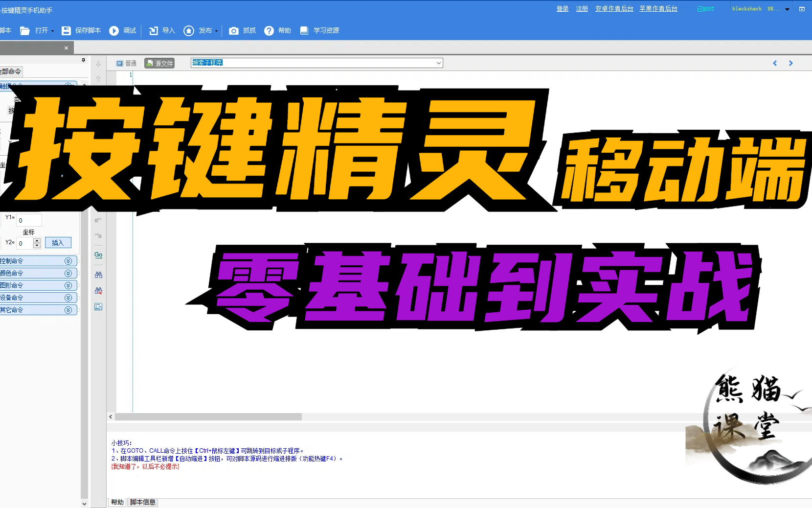Click the 登录 login link
812x508 pixels.
[563, 9]
